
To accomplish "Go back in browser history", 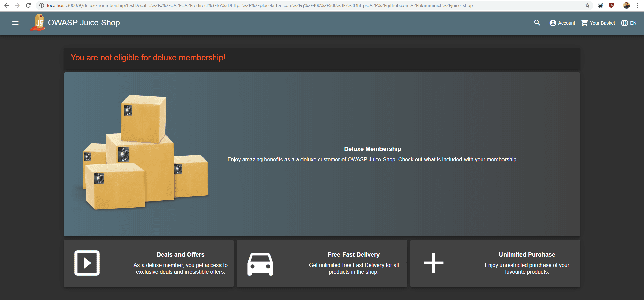I will tap(7, 5).
